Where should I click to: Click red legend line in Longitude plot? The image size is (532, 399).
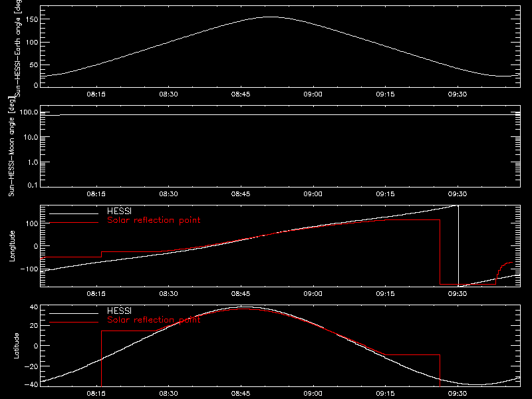74,223
